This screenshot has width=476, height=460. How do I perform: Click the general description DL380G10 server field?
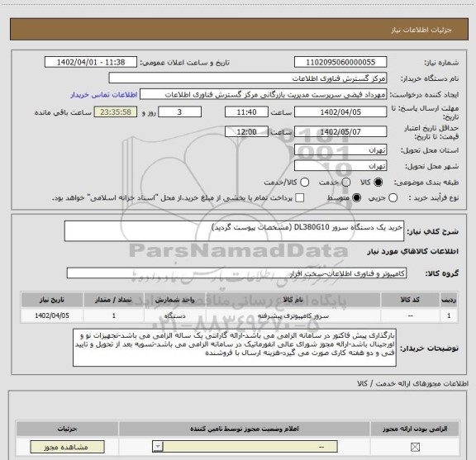click(x=234, y=231)
